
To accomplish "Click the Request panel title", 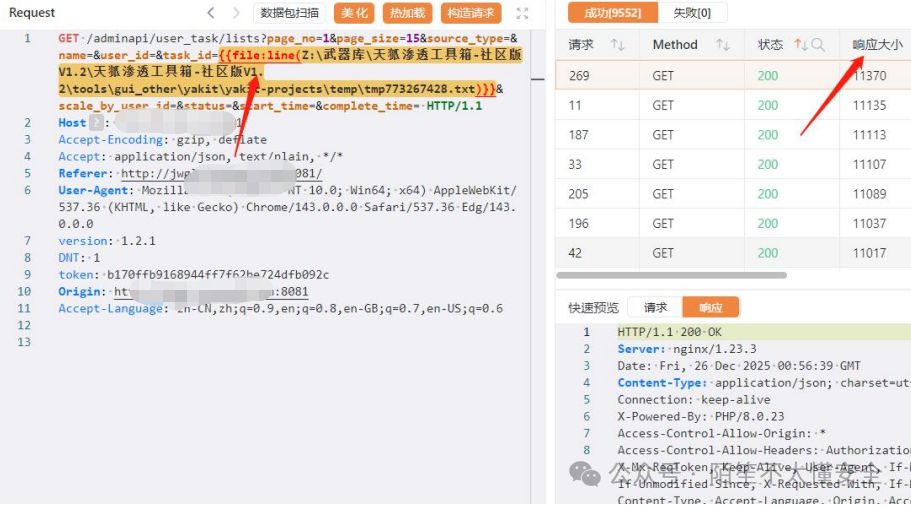I will [x=32, y=12].
